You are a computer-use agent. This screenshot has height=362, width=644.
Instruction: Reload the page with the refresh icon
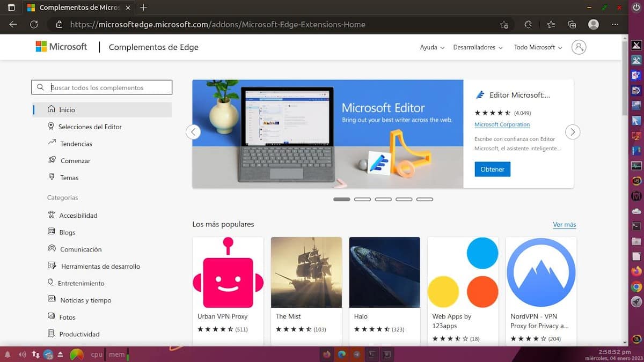pyautogui.click(x=34, y=25)
